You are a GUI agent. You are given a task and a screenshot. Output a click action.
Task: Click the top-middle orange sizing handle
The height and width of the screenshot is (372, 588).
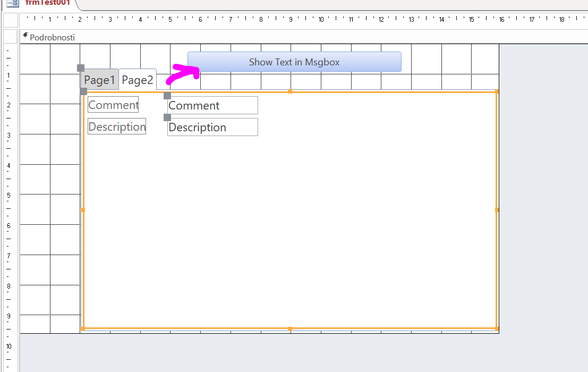[x=290, y=91]
